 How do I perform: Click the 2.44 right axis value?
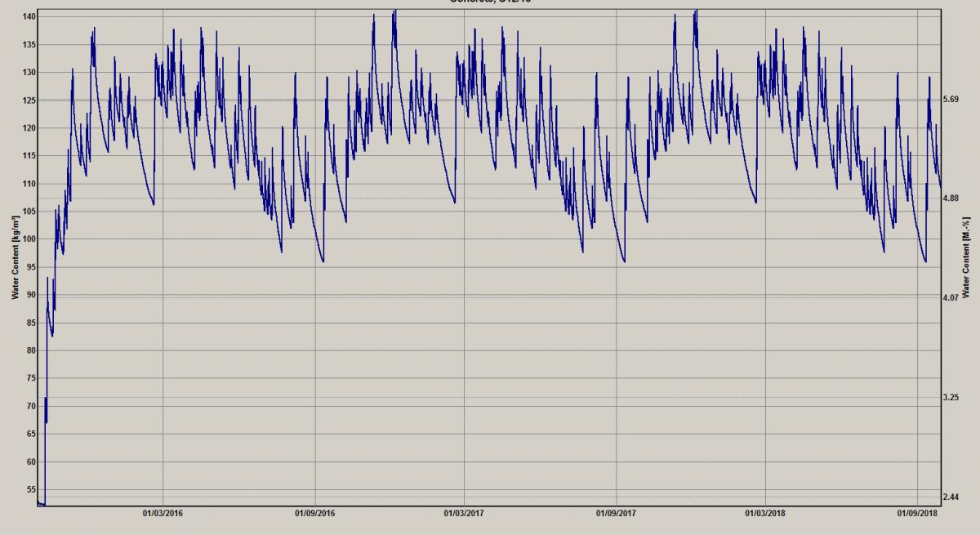950,497
